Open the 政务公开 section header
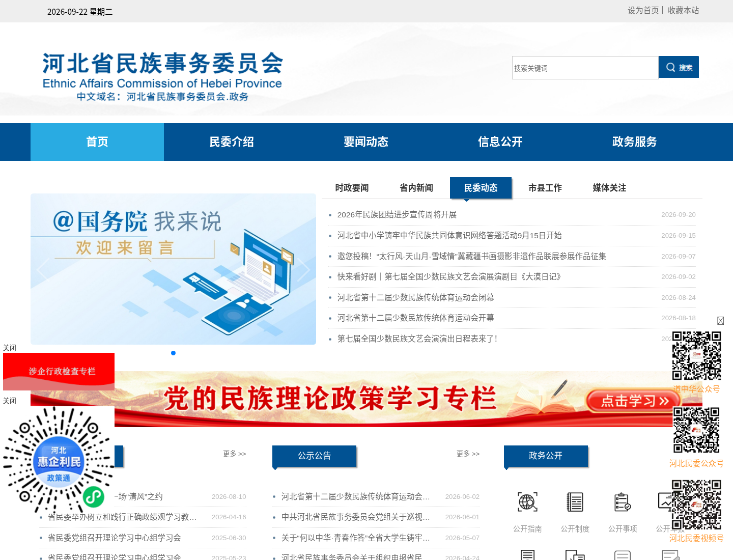Image resolution: width=733 pixels, height=560 pixels. 546,456
